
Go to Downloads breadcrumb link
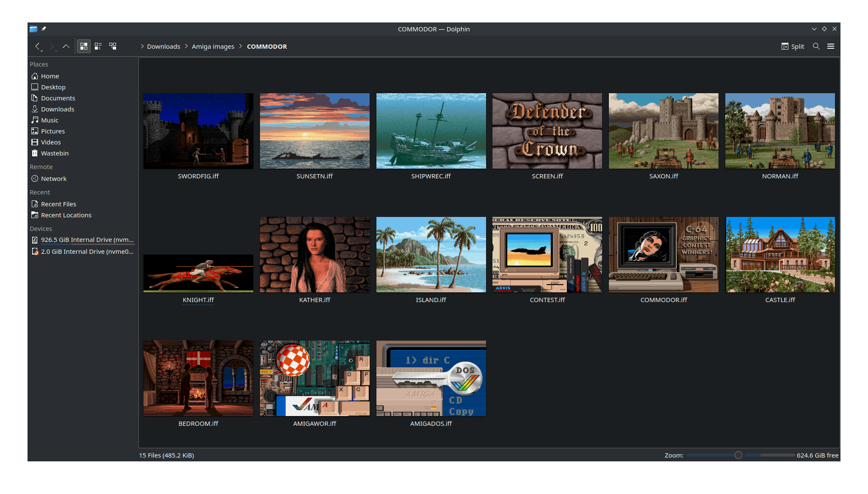(x=163, y=47)
